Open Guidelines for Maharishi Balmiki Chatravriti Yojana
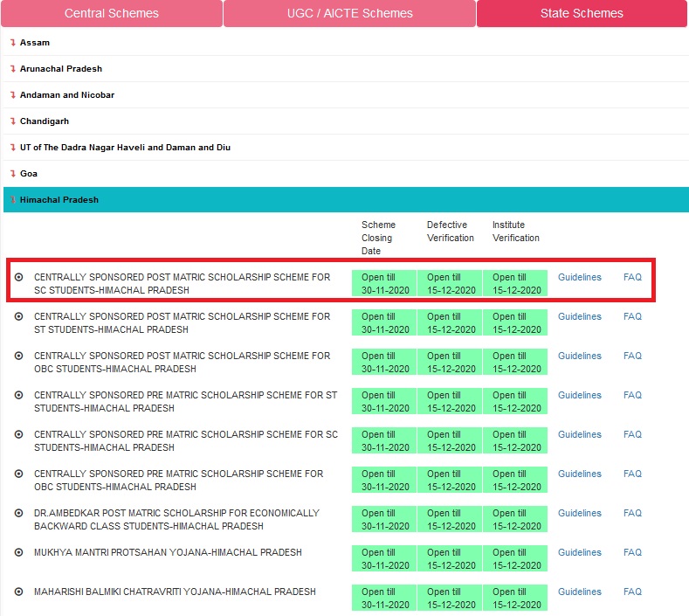The height and width of the screenshot is (616, 689). [x=580, y=592]
